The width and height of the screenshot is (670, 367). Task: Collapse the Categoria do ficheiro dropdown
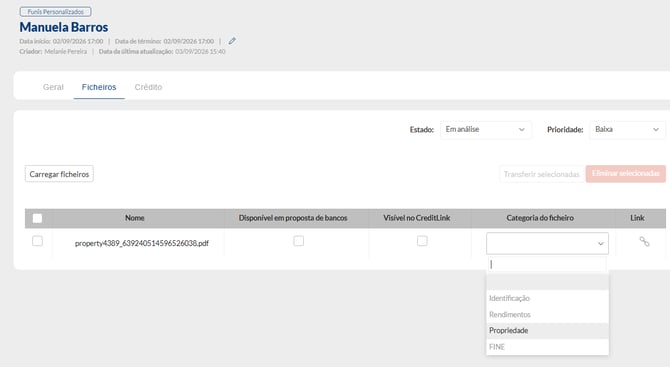(547, 244)
